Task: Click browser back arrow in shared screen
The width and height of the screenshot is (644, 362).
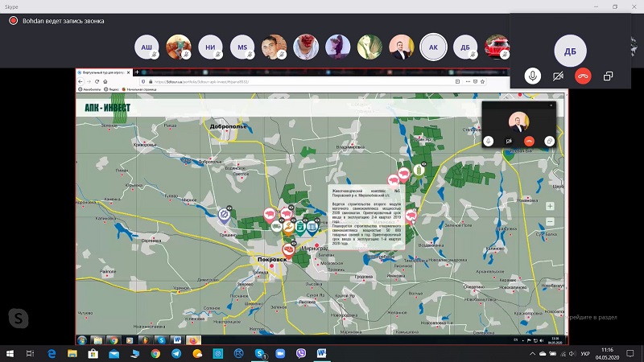Action: pyautogui.click(x=80, y=82)
